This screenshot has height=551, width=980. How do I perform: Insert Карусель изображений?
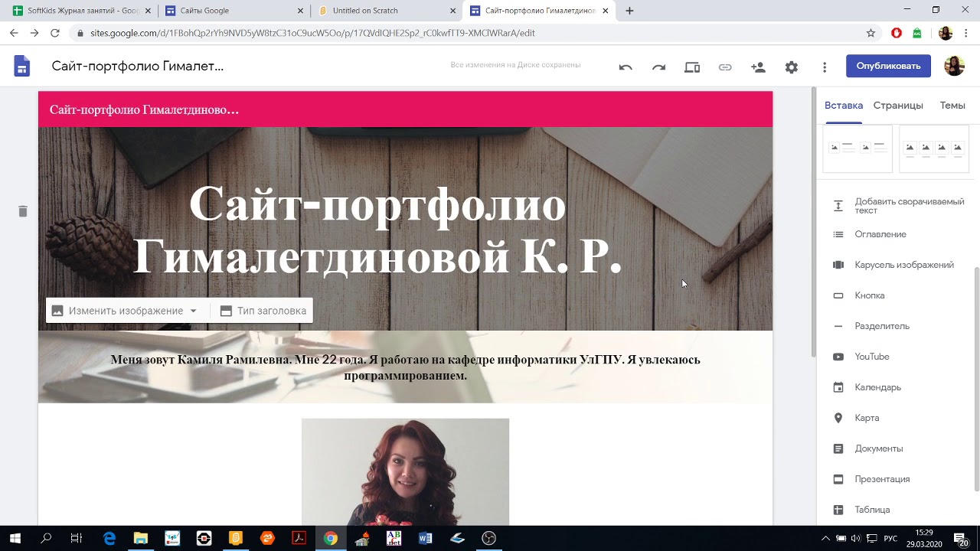[x=893, y=265]
